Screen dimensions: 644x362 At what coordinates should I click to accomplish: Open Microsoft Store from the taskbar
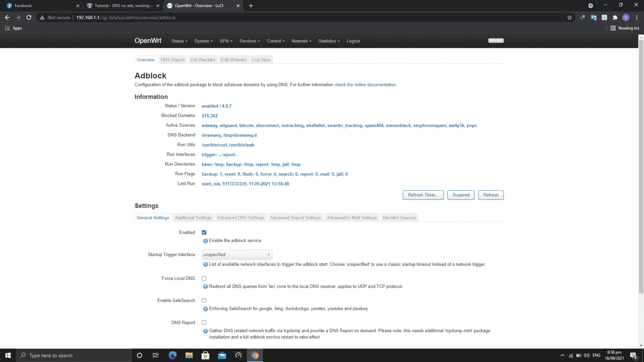coord(205,355)
